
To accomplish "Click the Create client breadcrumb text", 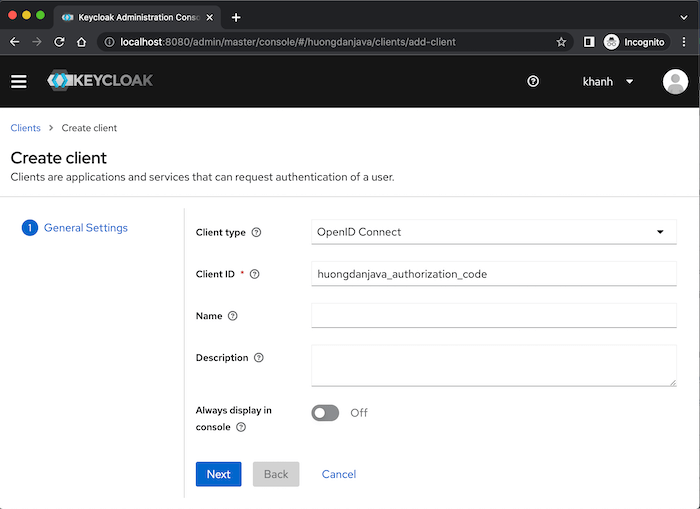I will tap(89, 128).
